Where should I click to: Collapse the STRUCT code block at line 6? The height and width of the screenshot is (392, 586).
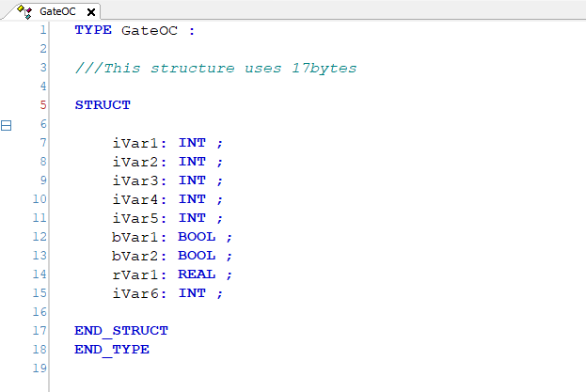coord(6,125)
